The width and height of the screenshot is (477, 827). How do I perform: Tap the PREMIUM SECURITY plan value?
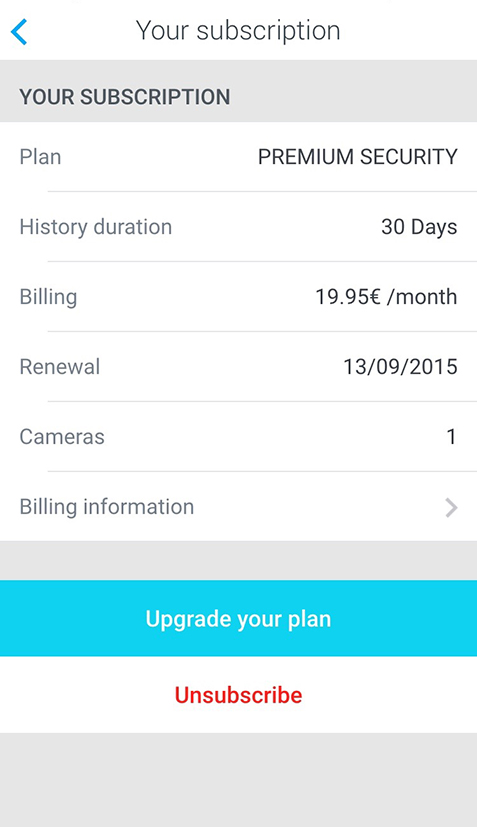[x=357, y=157]
